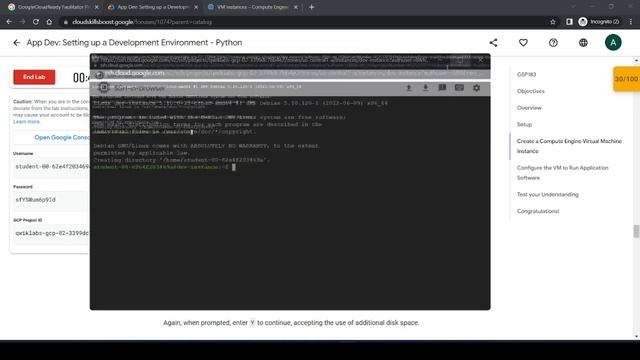This screenshot has width=640, height=360.
Task: Open the settings gear in SSH toolbar
Action: 476,88
